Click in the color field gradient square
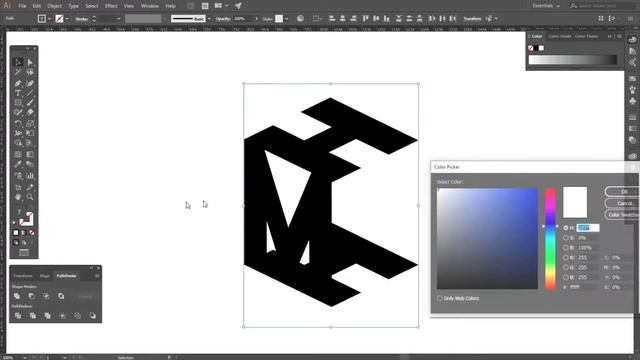This screenshot has width=640, height=360. pyautogui.click(x=487, y=238)
